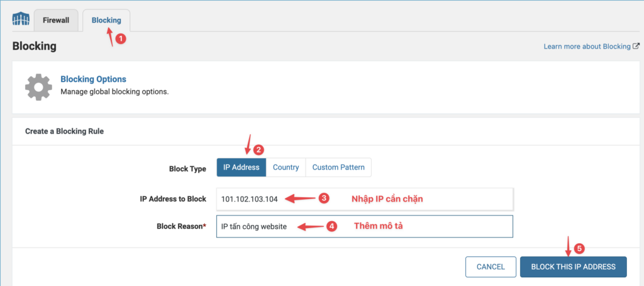The width and height of the screenshot is (644, 286).
Task: Click the Wordfence fence logo icon
Action: [x=21, y=20]
